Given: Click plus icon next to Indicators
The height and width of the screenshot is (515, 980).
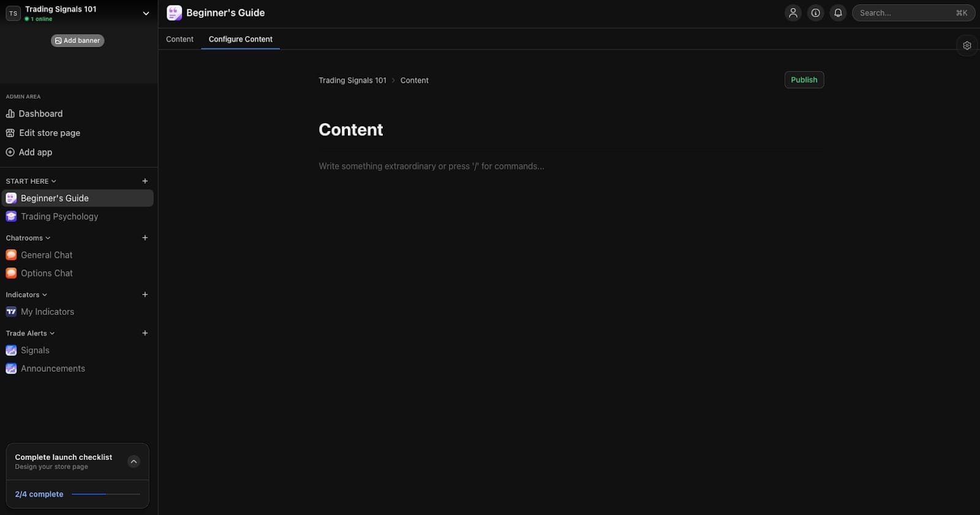Looking at the screenshot, I should tap(145, 295).
